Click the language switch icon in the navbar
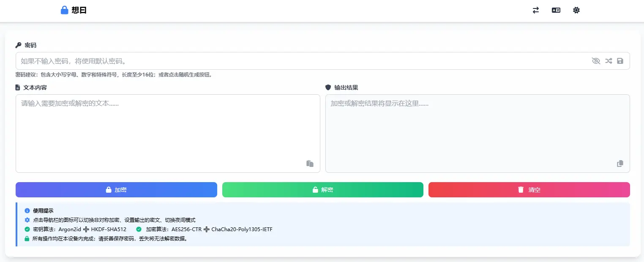 tap(556, 10)
